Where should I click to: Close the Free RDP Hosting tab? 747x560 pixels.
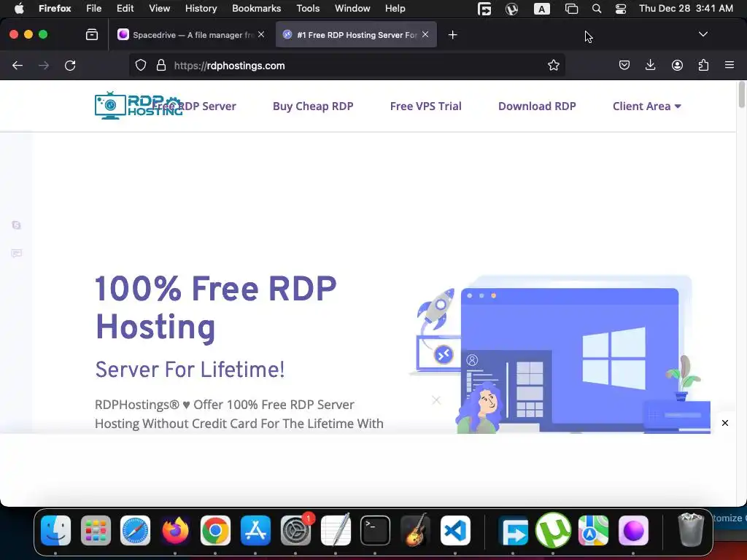(425, 34)
